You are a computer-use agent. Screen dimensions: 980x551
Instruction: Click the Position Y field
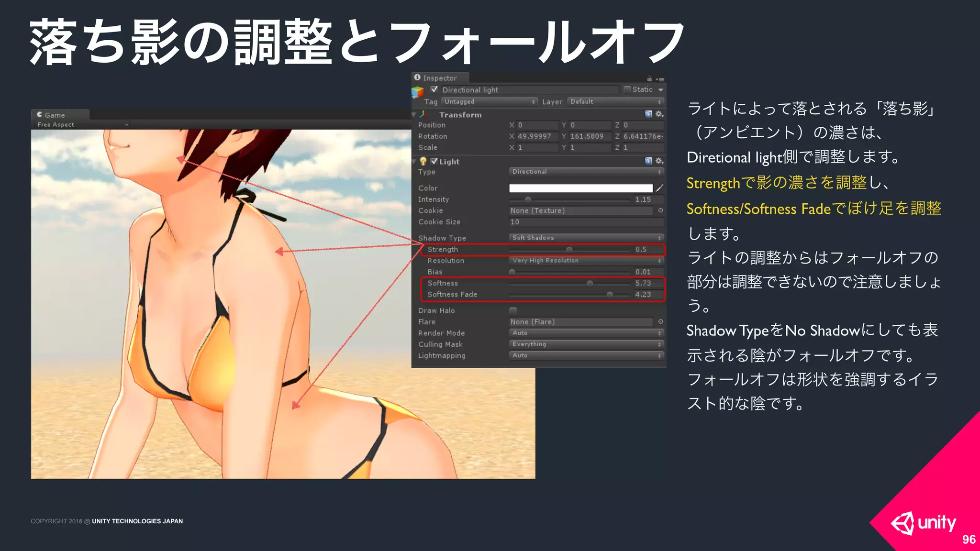click(590, 125)
